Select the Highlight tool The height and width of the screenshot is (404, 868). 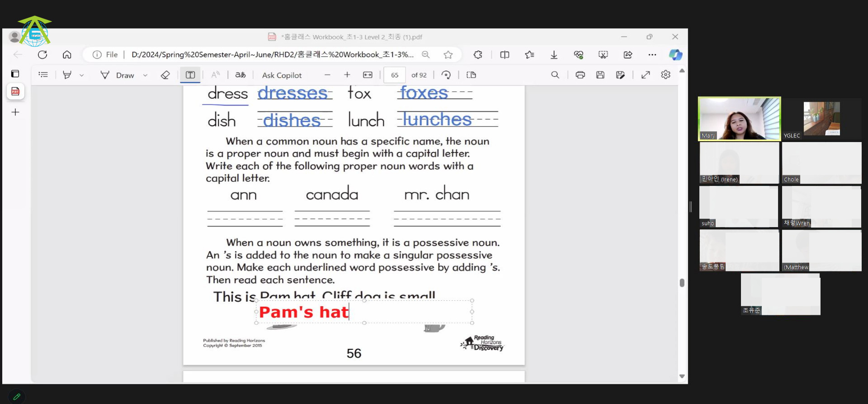[67, 75]
